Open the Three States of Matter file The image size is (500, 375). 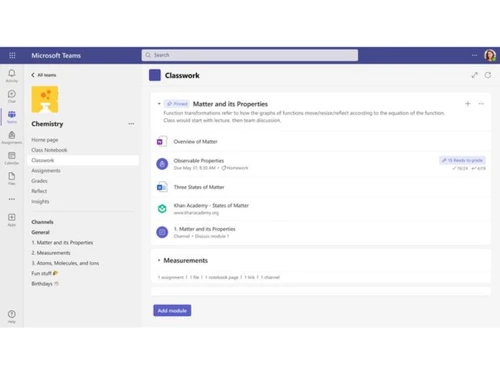[x=199, y=187]
